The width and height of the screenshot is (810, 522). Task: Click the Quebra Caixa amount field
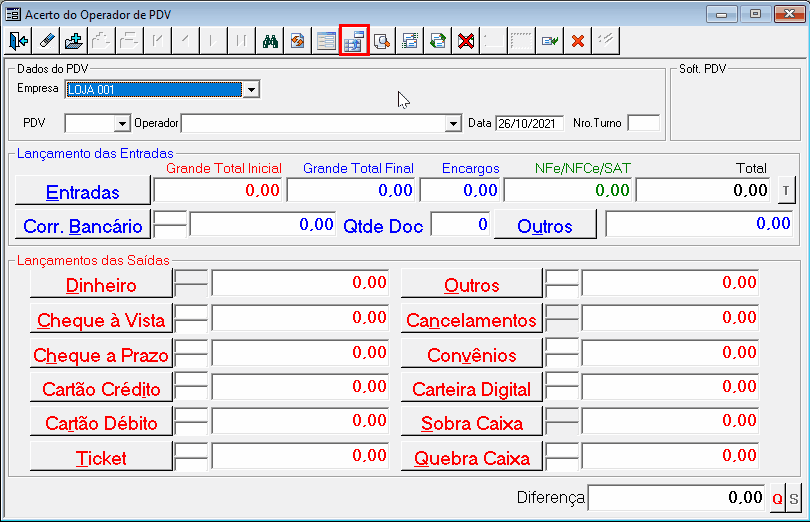[670, 455]
